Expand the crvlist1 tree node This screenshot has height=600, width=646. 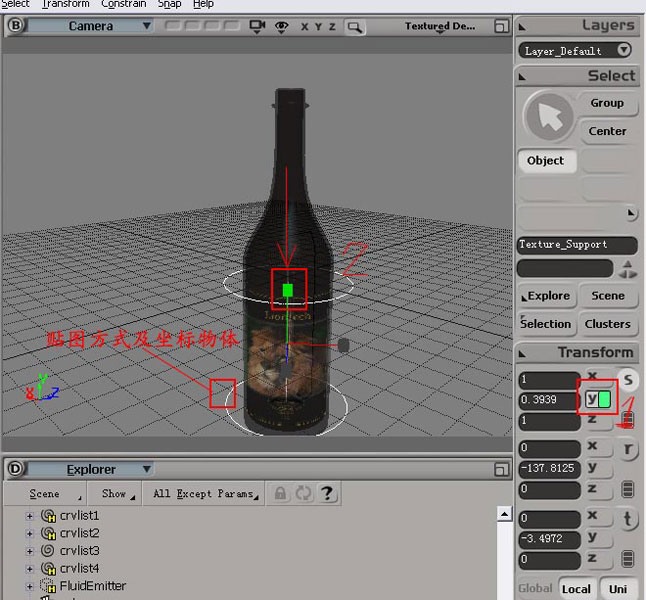point(30,516)
